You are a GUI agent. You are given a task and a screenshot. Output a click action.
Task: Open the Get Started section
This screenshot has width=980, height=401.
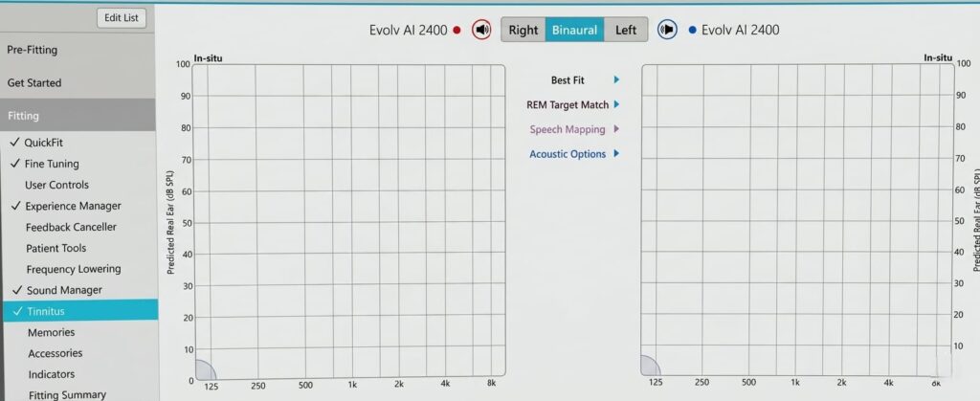pyautogui.click(x=34, y=83)
